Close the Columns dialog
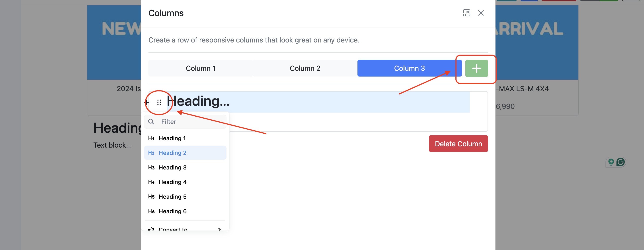 coord(480,13)
